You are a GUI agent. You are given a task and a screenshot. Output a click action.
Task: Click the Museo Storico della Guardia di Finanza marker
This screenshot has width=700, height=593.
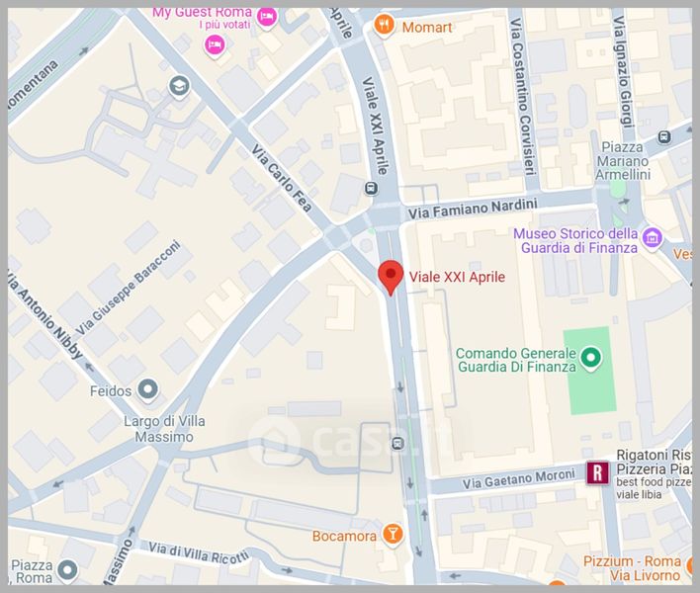tap(652, 238)
